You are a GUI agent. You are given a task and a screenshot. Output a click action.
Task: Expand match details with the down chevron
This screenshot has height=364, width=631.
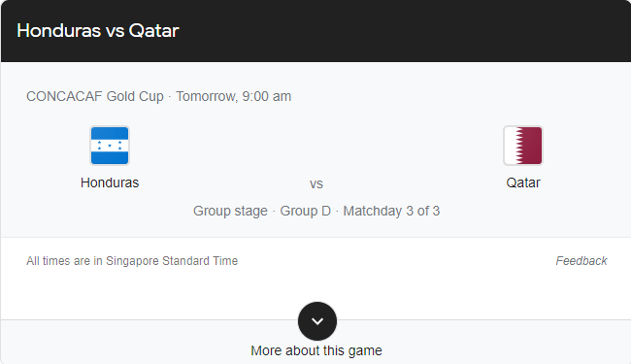coord(317,321)
